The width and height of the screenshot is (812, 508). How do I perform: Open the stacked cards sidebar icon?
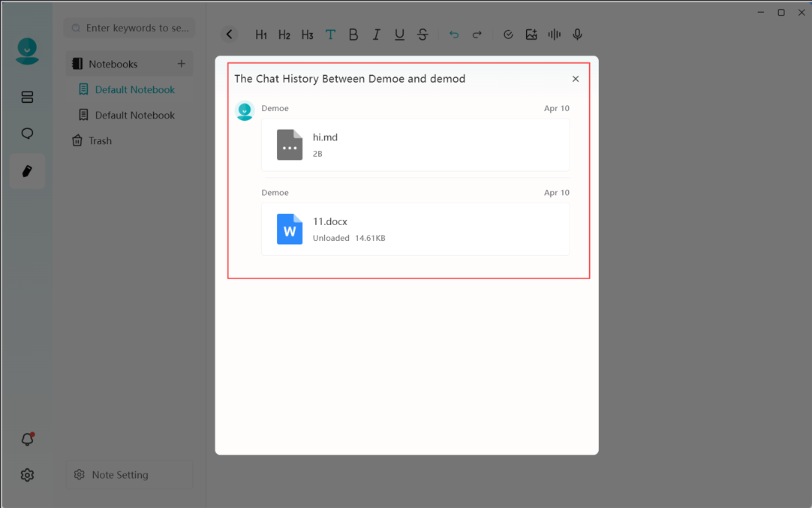(27, 97)
